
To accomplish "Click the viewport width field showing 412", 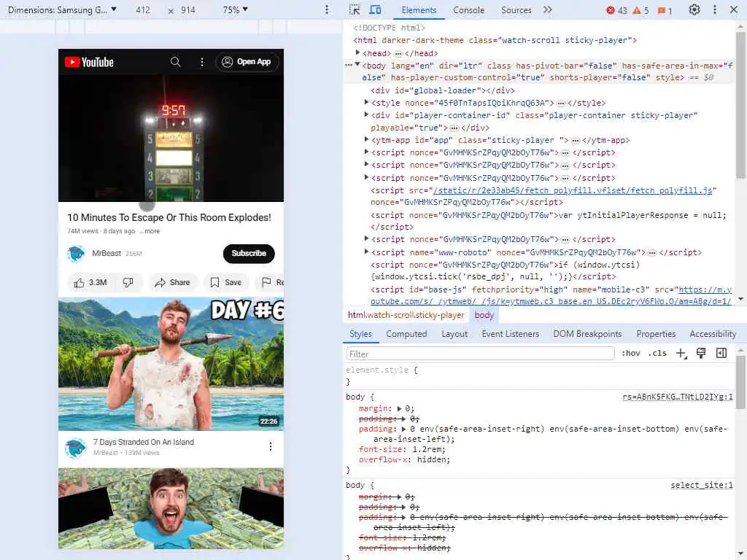I will 142,9.
